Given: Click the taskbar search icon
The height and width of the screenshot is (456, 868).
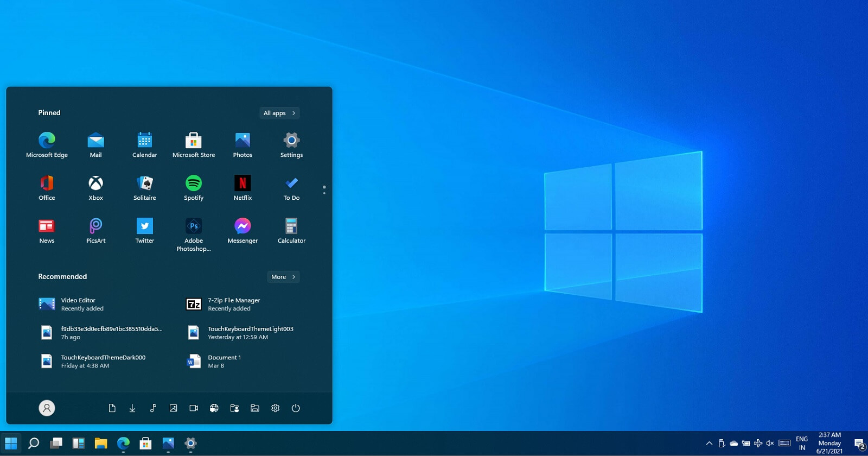Looking at the screenshot, I should (34, 444).
